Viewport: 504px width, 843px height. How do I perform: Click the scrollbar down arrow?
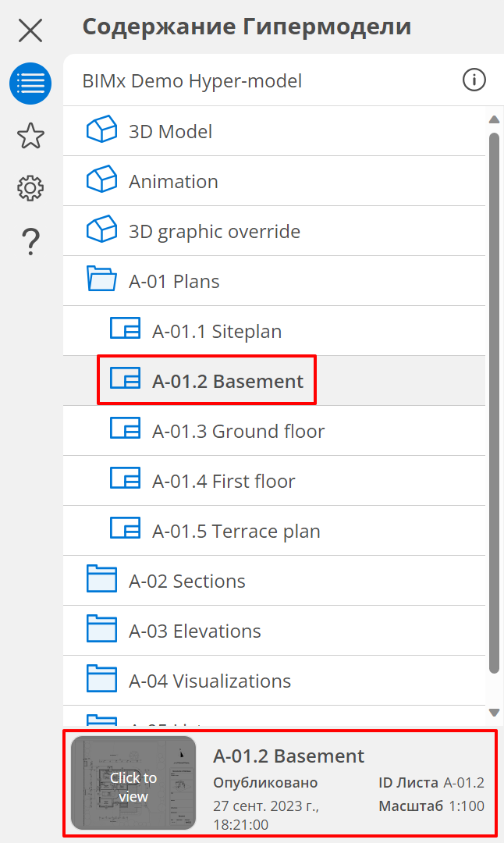click(x=494, y=713)
